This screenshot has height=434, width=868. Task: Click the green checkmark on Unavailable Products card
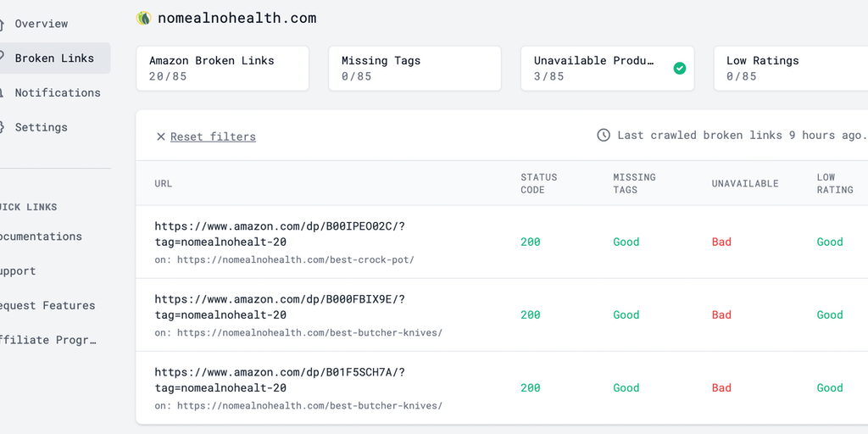pyautogui.click(x=679, y=68)
